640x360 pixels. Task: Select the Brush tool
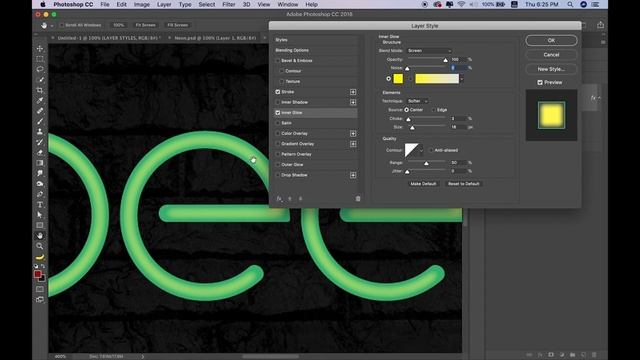40,121
